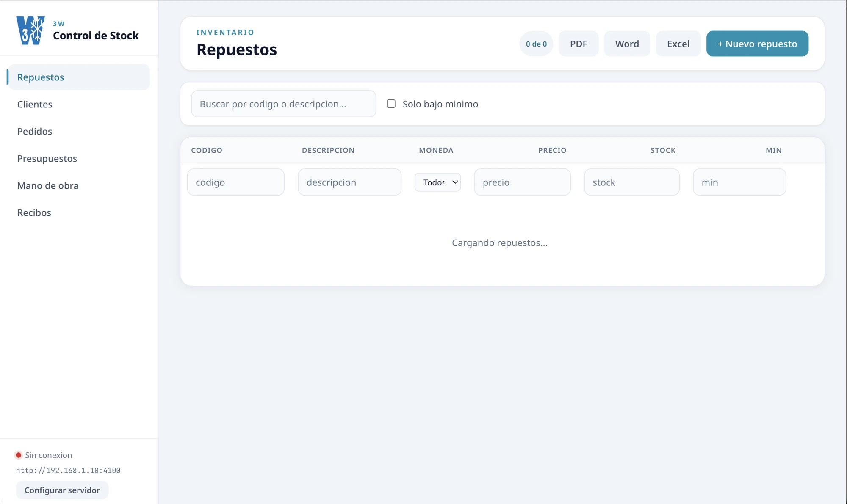Click the Cargando repuestos... message

[x=500, y=243]
